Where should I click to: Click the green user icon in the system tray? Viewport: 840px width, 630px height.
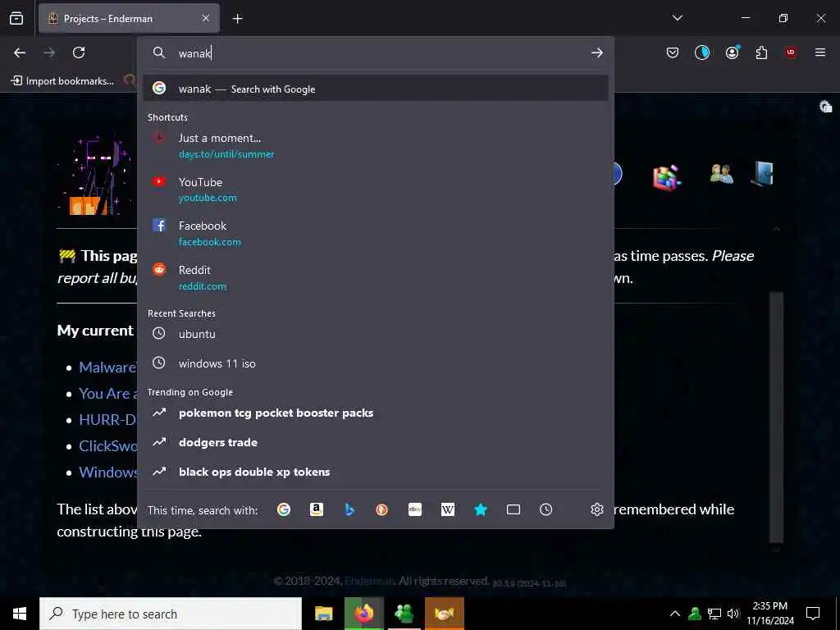[x=695, y=614]
